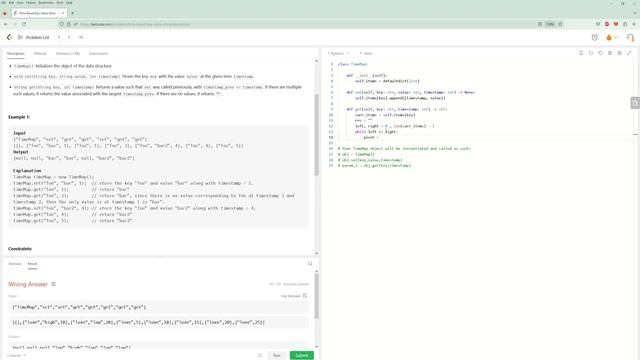The width and height of the screenshot is (640, 360).
Task: Click the 'Constraints:' heading
Action: click(x=20, y=249)
